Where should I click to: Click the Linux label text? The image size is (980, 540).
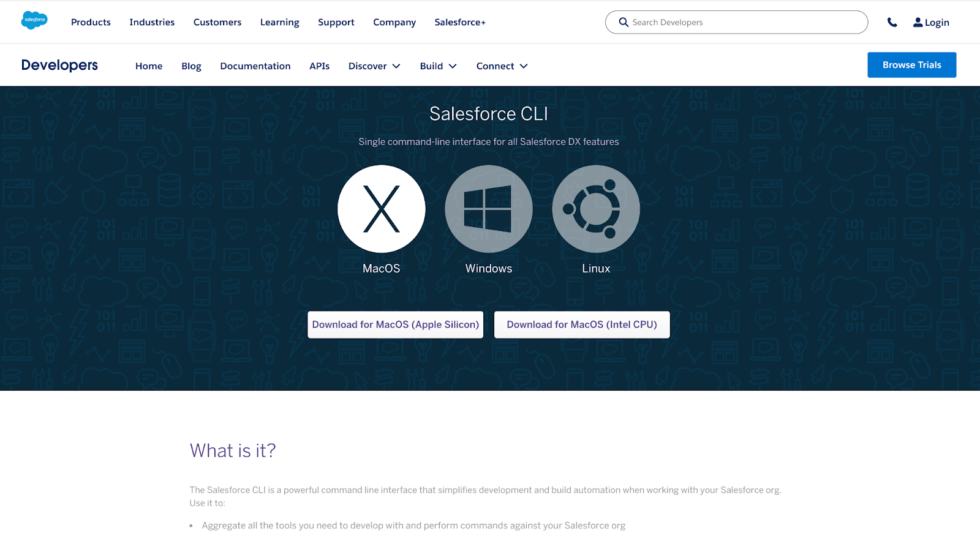coord(596,269)
